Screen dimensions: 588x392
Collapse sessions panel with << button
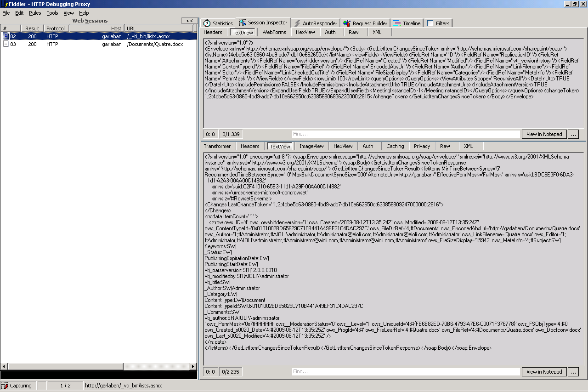click(x=189, y=21)
